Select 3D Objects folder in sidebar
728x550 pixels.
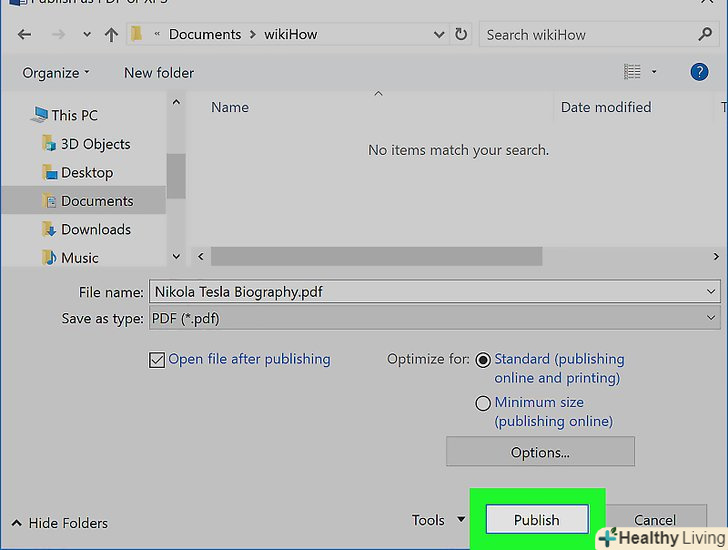pos(95,144)
